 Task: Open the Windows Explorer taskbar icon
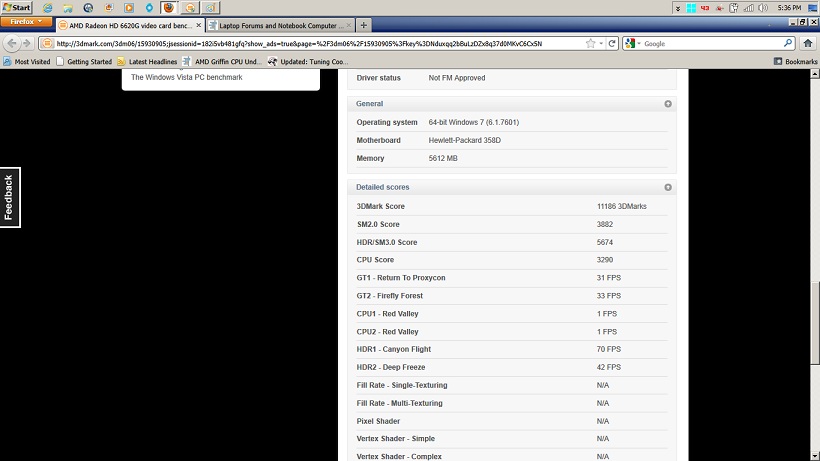pos(68,8)
